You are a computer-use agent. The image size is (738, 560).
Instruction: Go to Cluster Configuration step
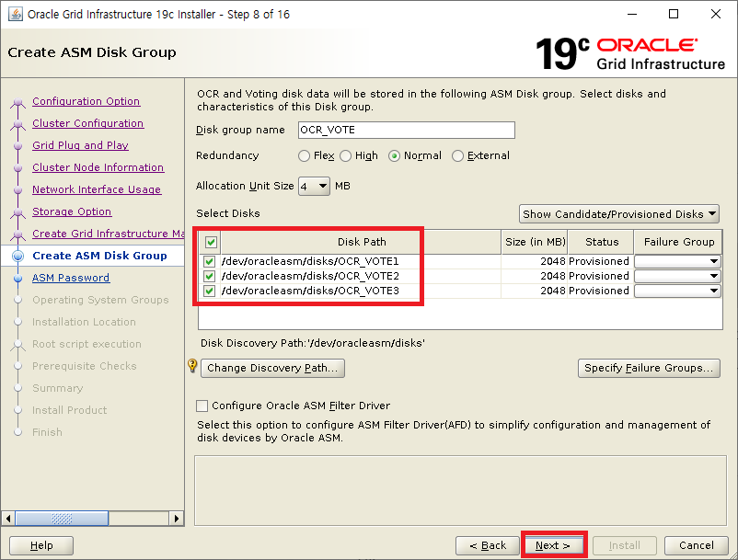pos(88,123)
